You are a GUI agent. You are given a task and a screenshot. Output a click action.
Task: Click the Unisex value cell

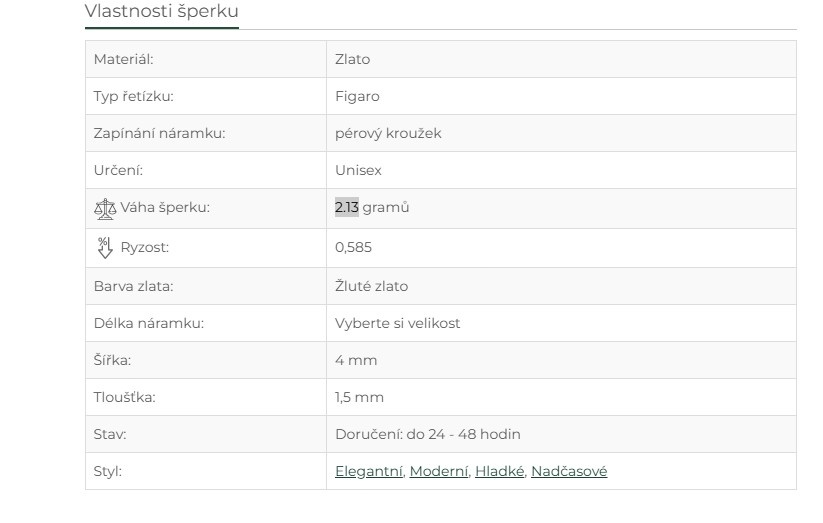click(358, 171)
